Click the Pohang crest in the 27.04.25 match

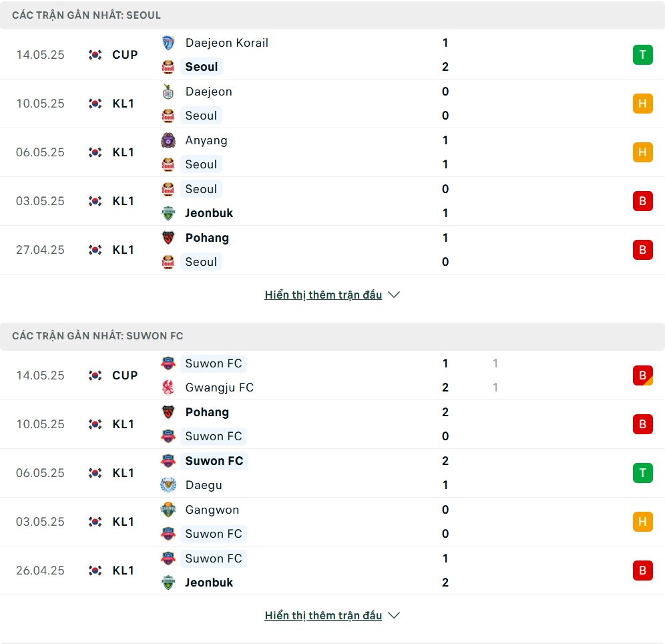[168, 238]
